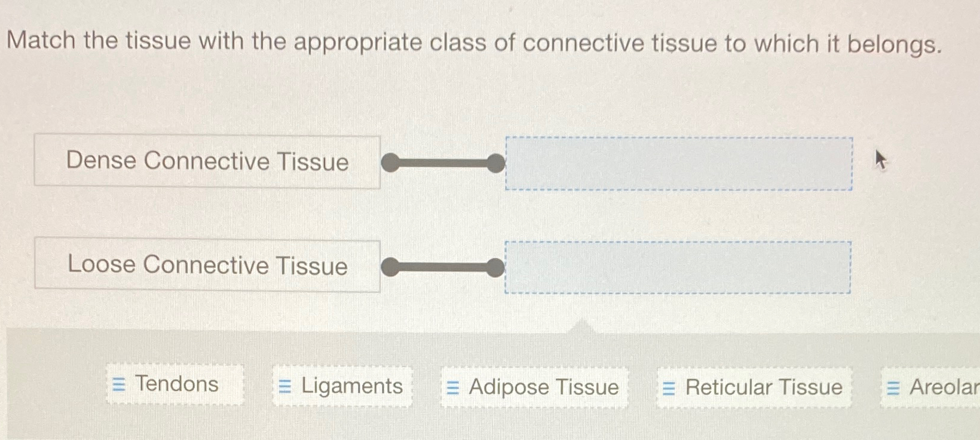This screenshot has height=440, width=980.
Task: Select the Ligaments answer chip
Action: click(342, 387)
